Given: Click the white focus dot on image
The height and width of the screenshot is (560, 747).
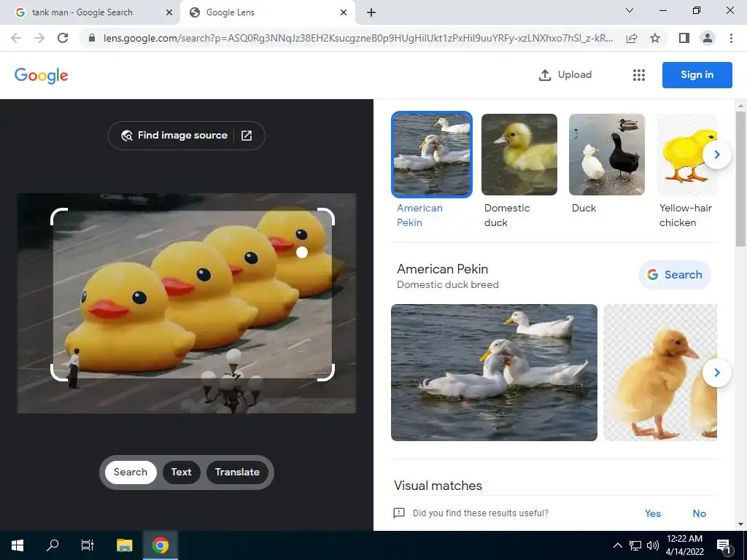Looking at the screenshot, I should point(301,252).
